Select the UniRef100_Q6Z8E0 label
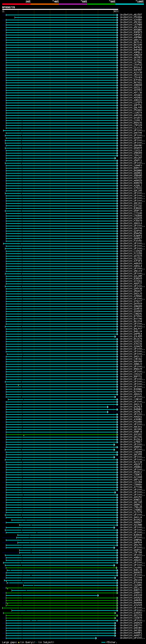The image size is (146, 644). pyautogui.click(x=131, y=58)
